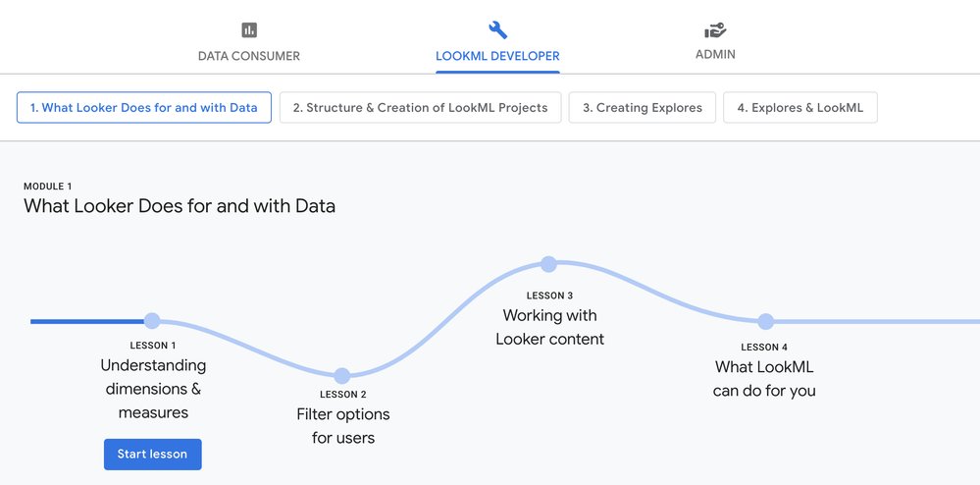Open Working with Looker content lesson

[x=550, y=327]
